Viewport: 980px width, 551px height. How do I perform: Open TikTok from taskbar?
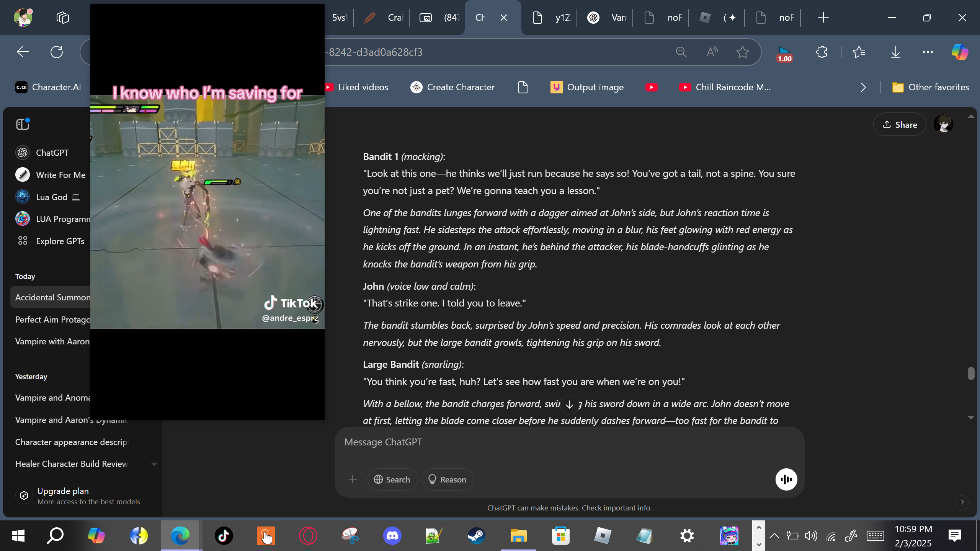[x=224, y=536]
